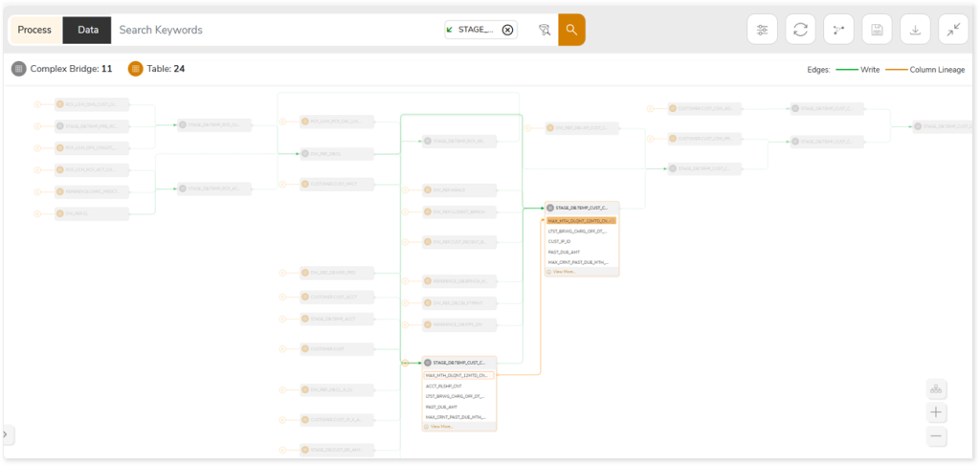Type in the Search Keywords field

(x=273, y=30)
